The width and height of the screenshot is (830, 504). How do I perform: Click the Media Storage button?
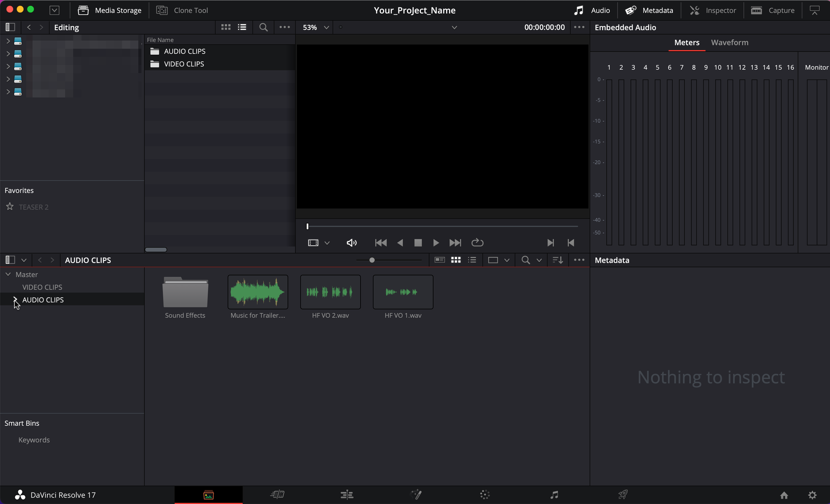(110, 10)
